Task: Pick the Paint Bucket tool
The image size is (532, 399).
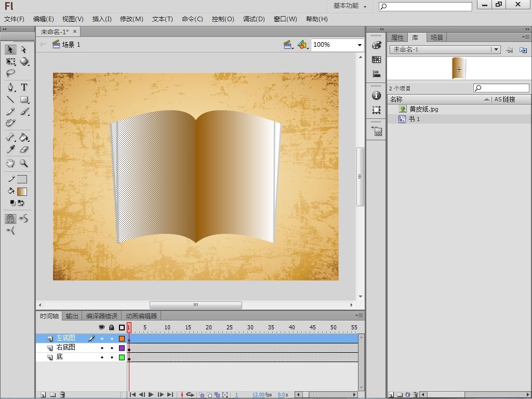Action: click(24, 138)
